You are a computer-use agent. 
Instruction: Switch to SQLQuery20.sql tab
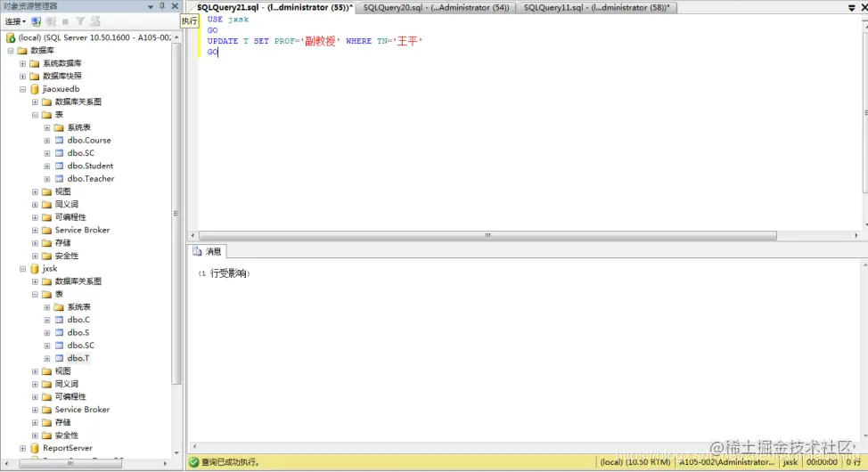(x=436, y=8)
